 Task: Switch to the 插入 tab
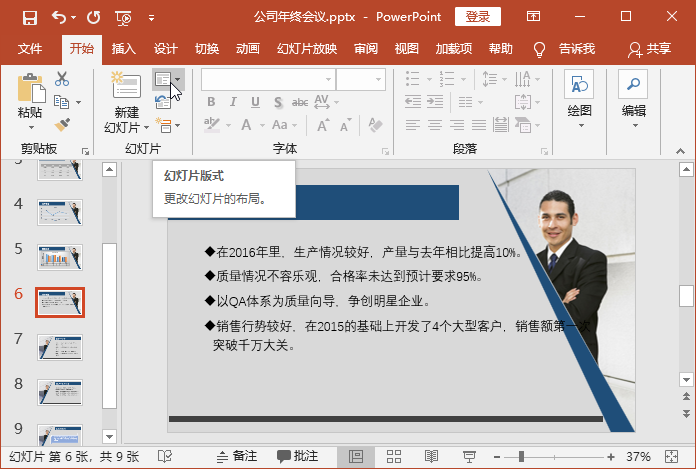click(123, 48)
